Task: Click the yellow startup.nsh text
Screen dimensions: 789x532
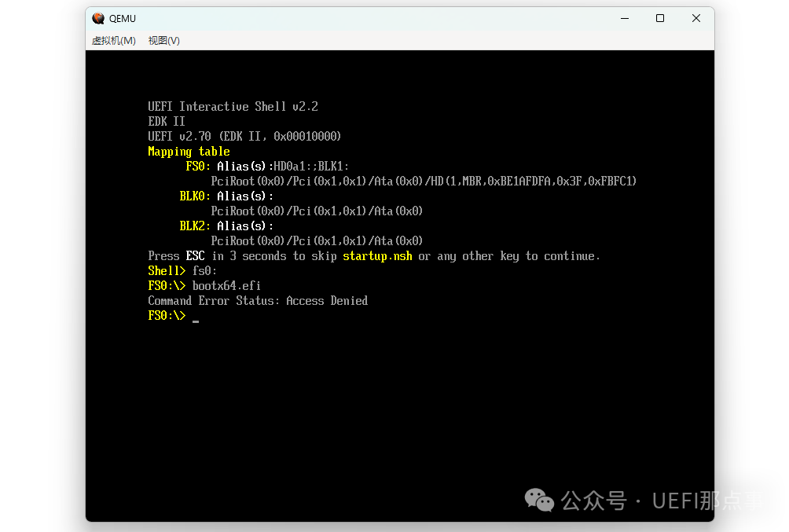Action: point(377,256)
